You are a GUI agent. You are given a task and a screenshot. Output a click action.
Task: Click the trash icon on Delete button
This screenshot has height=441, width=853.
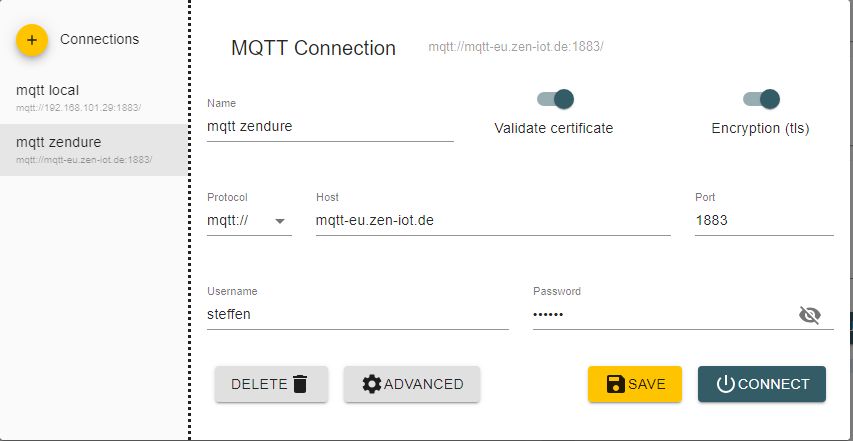click(x=300, y=384)
